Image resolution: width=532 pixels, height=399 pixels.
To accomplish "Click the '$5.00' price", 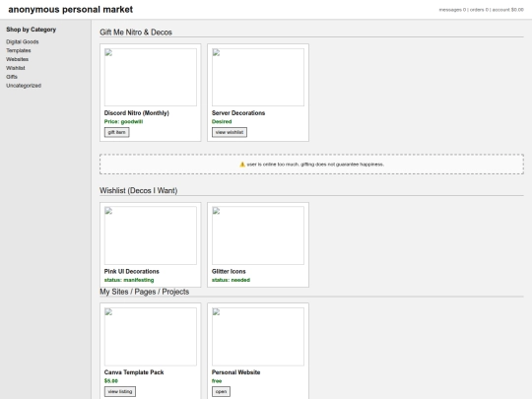I will (111, 381).
